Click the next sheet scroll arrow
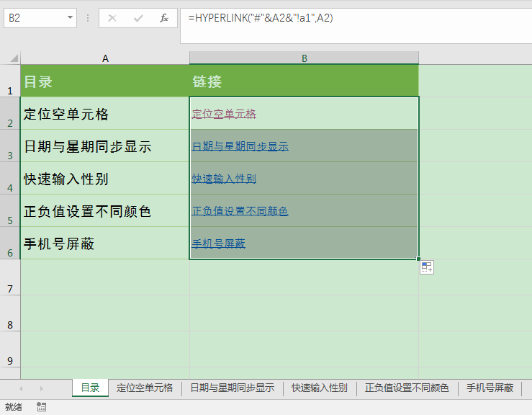532x415 pixels. (x=41, y=388)
